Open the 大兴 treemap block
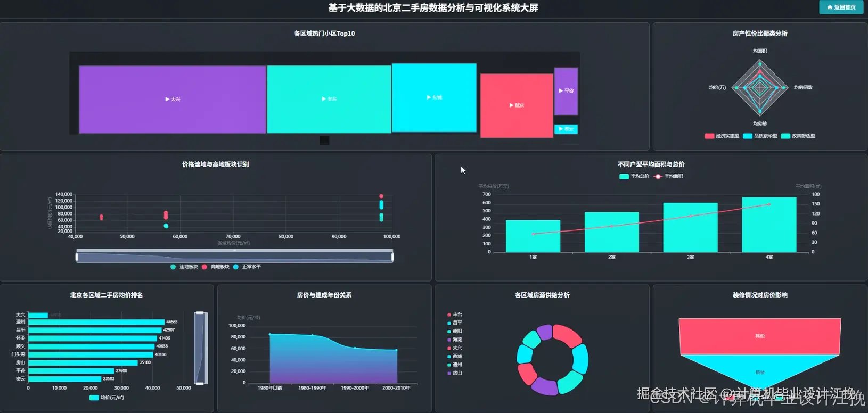Screen dimensions: 868x413 [x=173, y=100]
